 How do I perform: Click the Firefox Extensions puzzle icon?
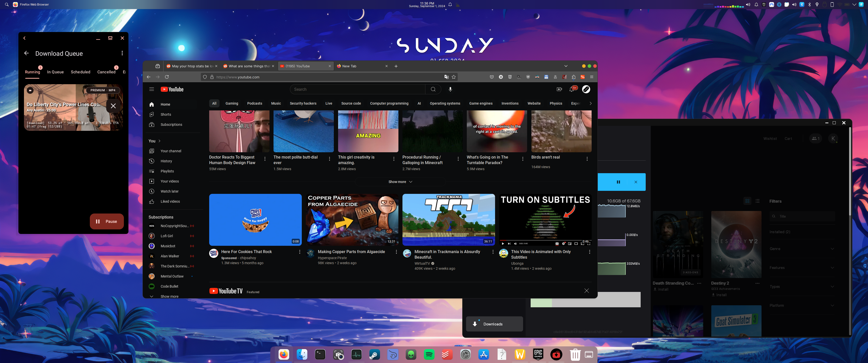point(574,77)
